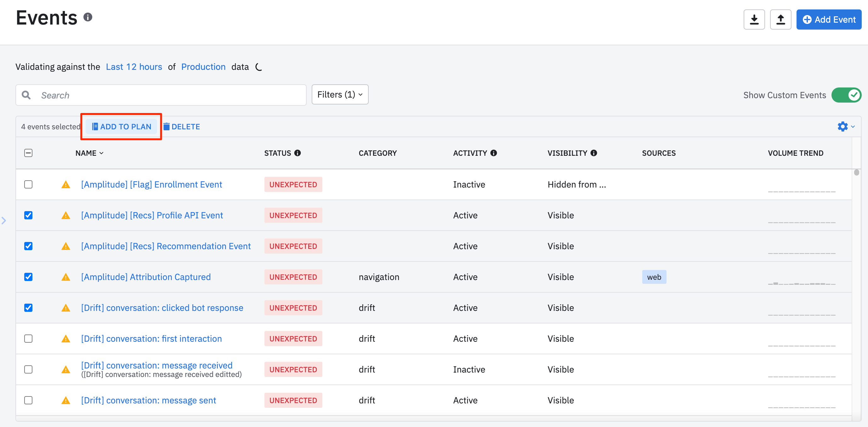Click Last 12 hours time range
868x427 pixels.
[134, 67]
